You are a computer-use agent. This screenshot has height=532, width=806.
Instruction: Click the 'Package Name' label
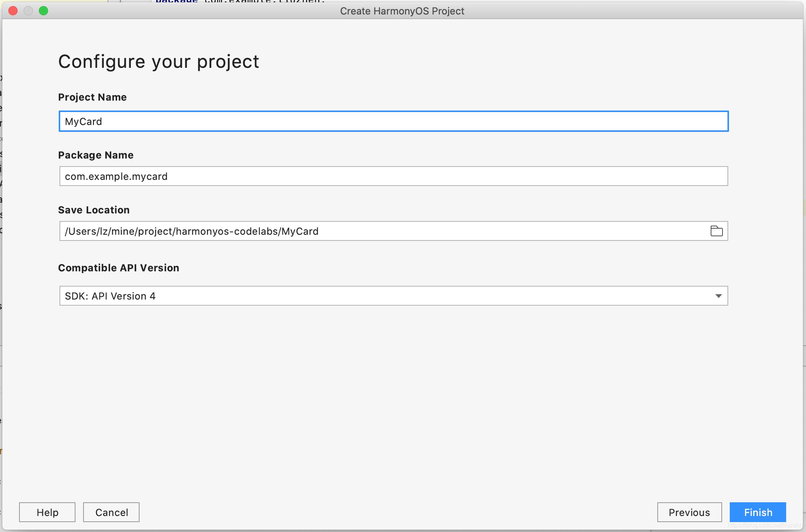[96, 155]
